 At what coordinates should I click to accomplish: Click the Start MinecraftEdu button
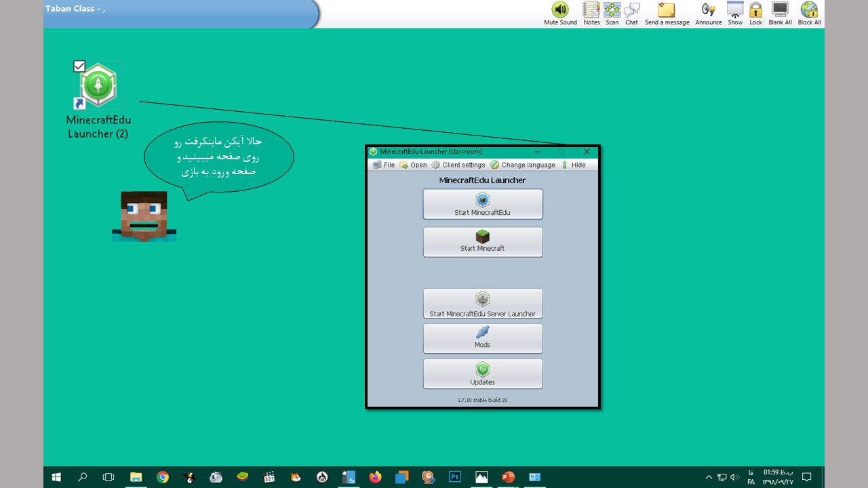[482, 204]
